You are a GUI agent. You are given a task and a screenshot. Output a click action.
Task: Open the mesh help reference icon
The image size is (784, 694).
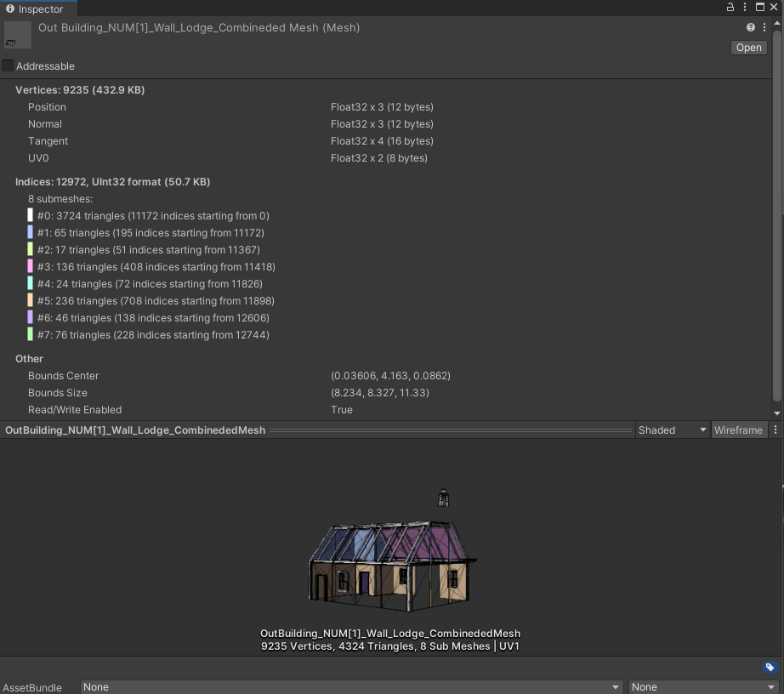751,27
